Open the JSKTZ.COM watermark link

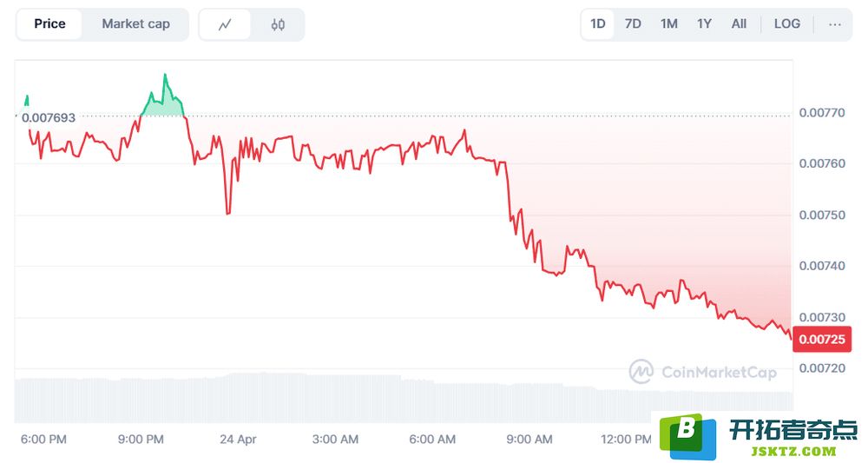coord(794,452)
